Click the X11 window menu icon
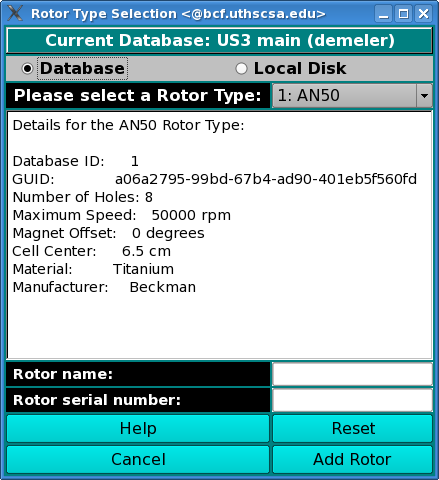Viewport: 439px width, 480px height. point(15,14)
